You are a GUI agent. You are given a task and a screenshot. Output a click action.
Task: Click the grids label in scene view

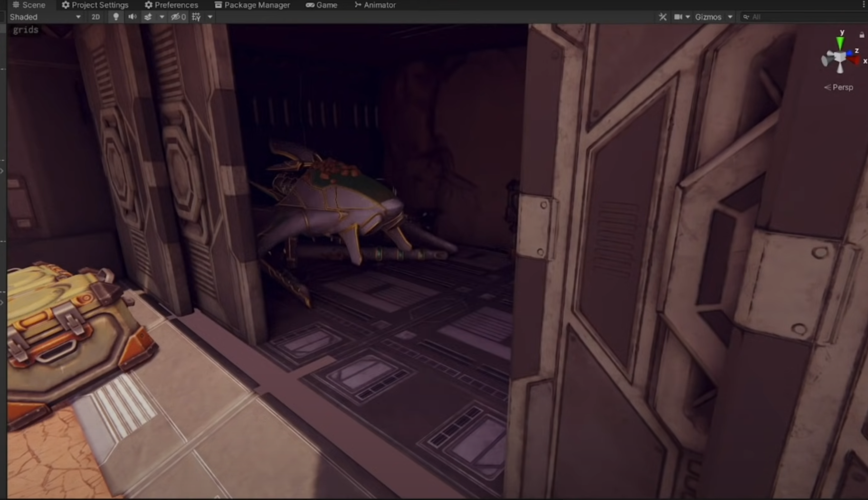click(26, 30)
